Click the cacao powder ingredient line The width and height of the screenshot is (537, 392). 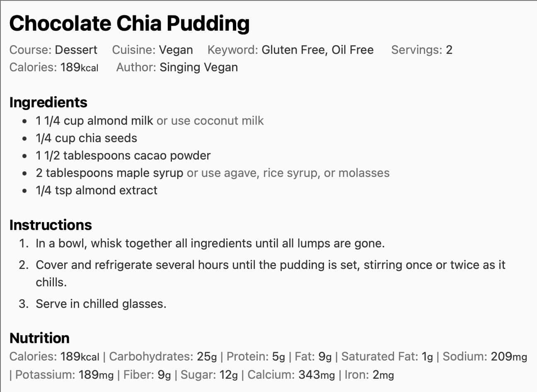pos(123,155)
